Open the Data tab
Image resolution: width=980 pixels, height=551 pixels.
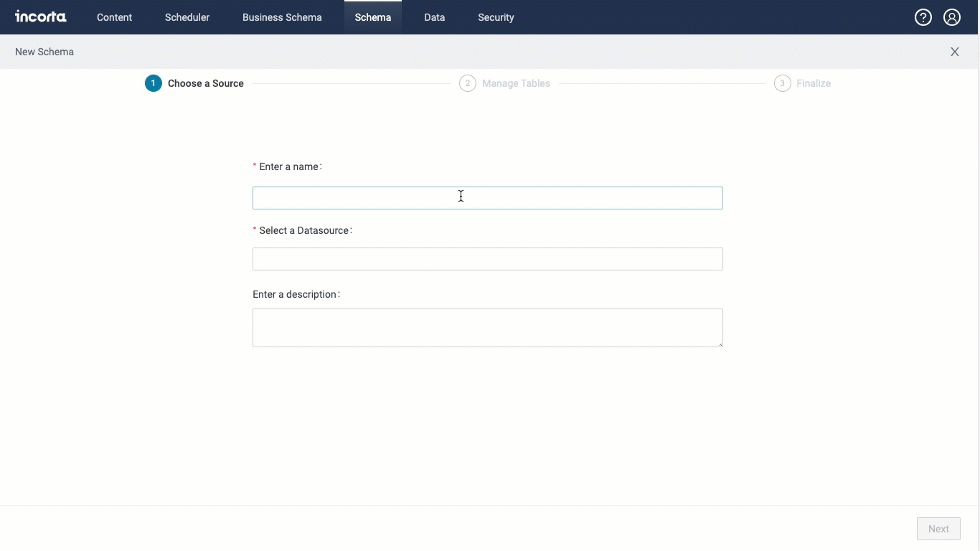[434, 17]
